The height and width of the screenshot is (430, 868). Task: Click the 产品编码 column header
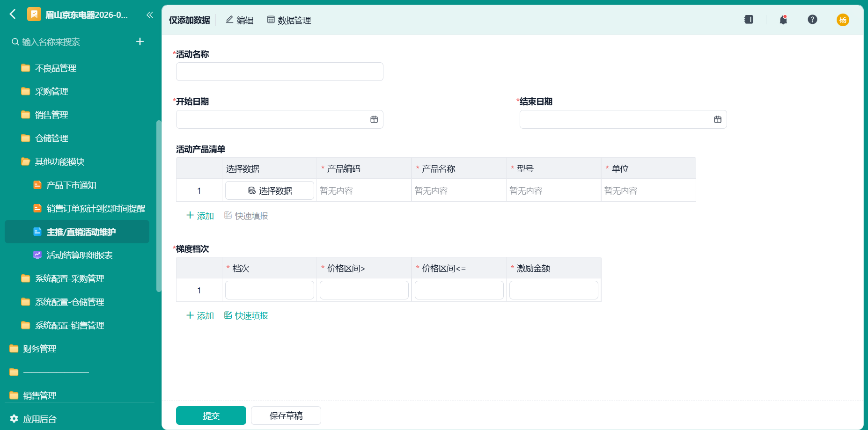click(364, 168)
